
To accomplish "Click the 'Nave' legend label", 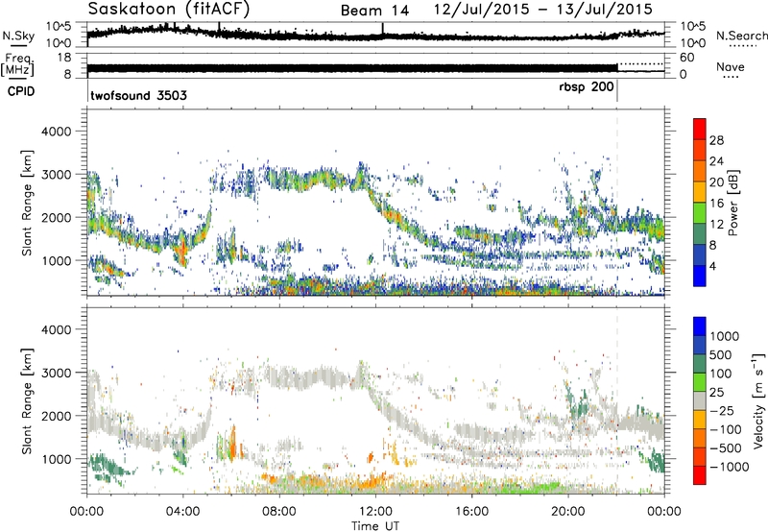I will tap(731, 67).
